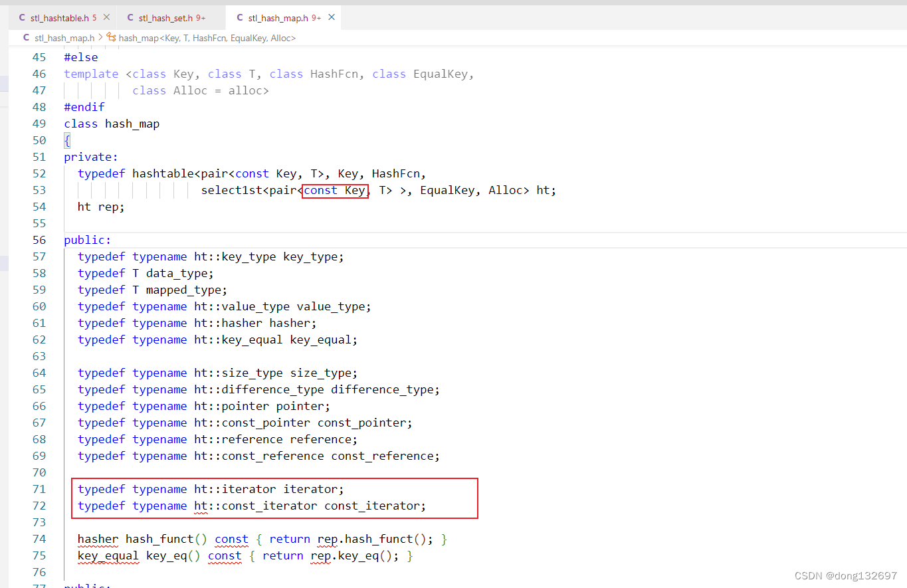The image size is (907, 588).
Task: Click 'ht rep;' on line 54
Action: coord(101,207)
